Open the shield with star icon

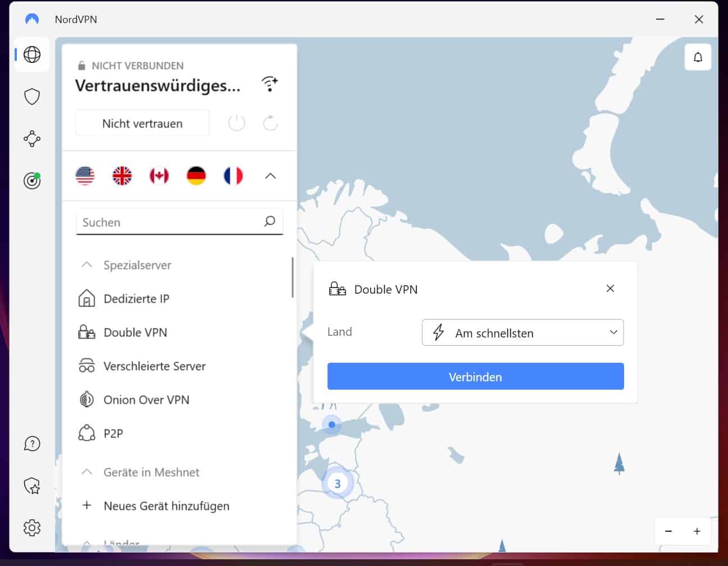click(x=32, y=486)
